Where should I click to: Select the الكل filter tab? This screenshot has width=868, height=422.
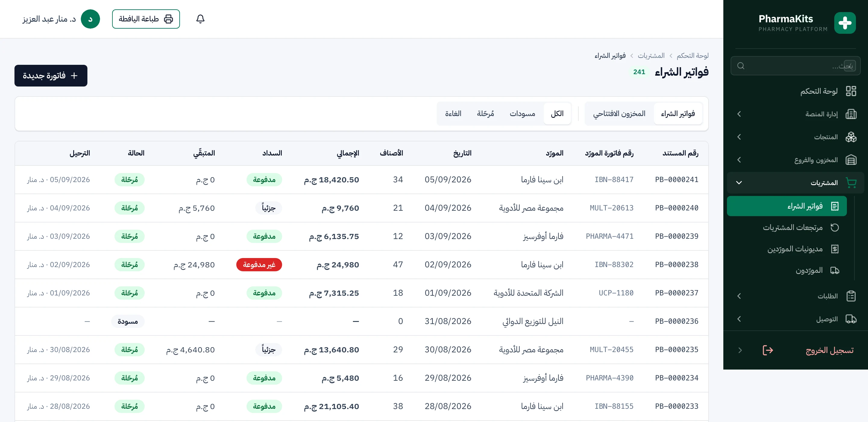557,114
